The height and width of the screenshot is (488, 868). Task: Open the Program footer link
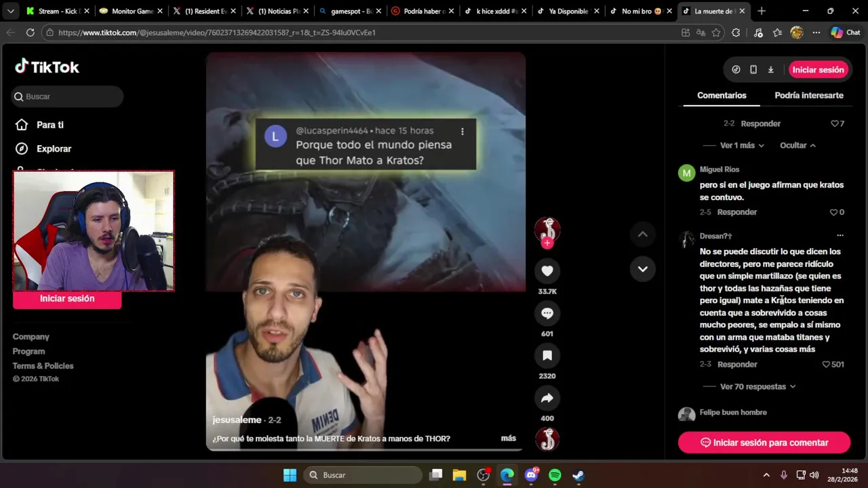pos(28,351)
